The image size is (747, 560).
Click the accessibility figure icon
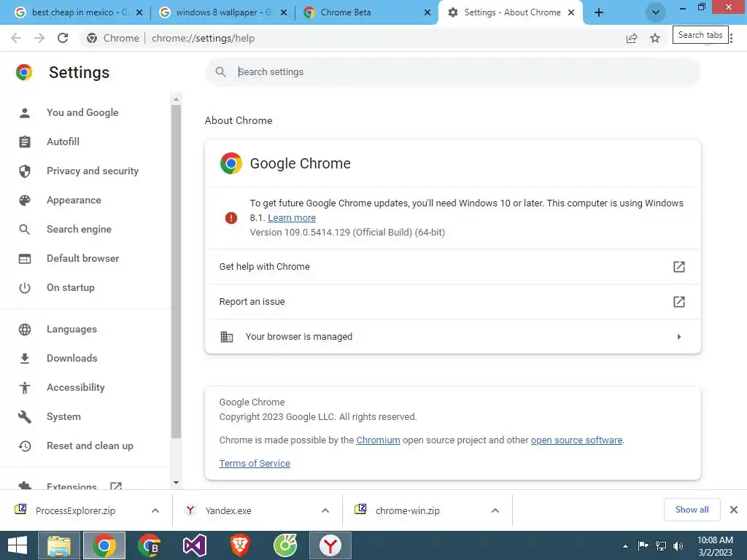pos(25,388)
